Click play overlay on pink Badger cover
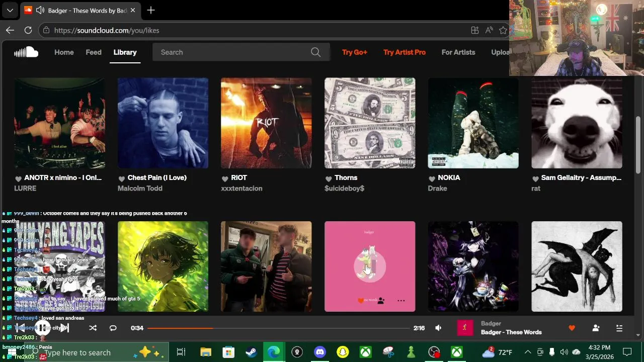The height and width of the screenshot is (362, 644). point(370,266)
